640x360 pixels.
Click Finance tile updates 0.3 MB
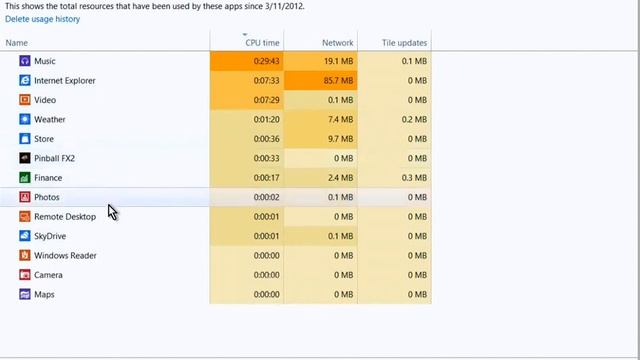tap(414, 178)
